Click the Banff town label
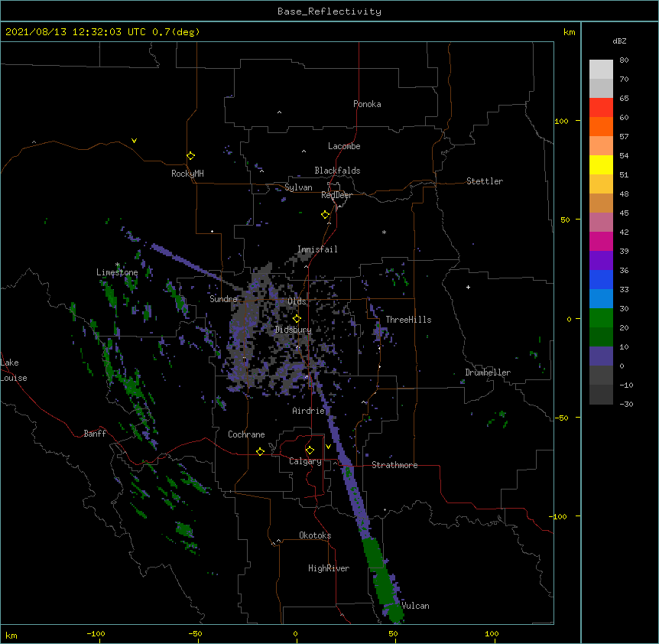Screen dimensions: 659x644 point(95,434)
